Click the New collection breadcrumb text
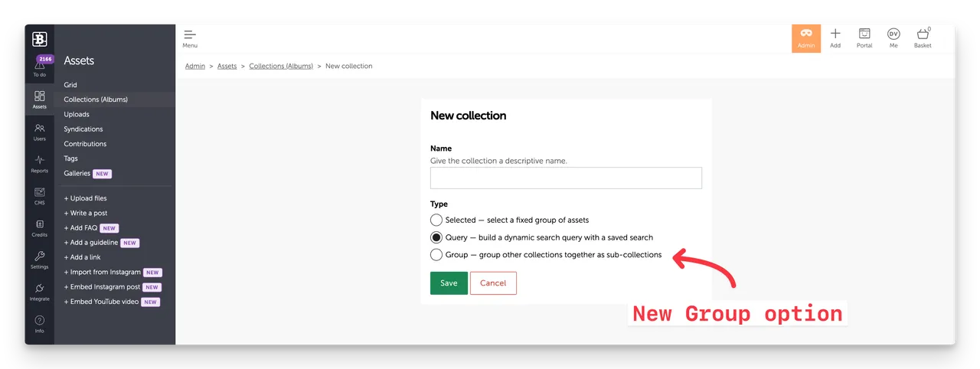Image resolution: width=980 pixels, height=369 pixels. tap(349, 66)
